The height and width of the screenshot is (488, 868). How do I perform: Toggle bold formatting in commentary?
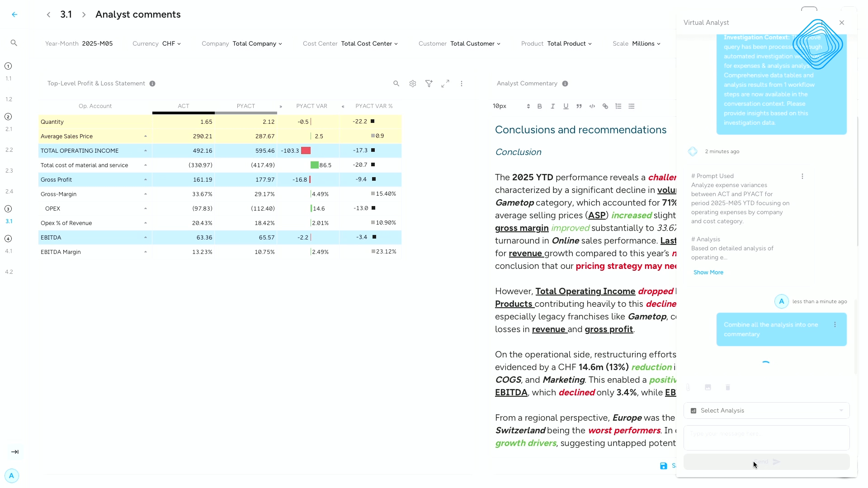pyautogui.click(x=539, y=106)
